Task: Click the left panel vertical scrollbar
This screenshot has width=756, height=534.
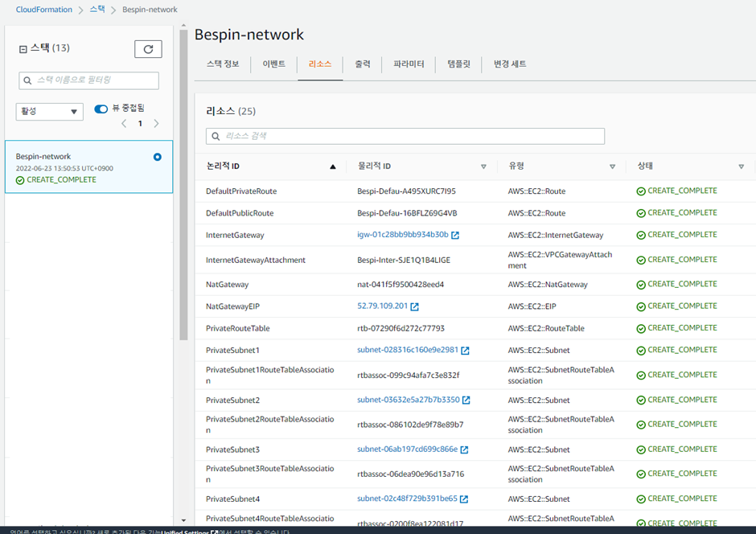Action: pyautogui.click(x=183, y=185)
